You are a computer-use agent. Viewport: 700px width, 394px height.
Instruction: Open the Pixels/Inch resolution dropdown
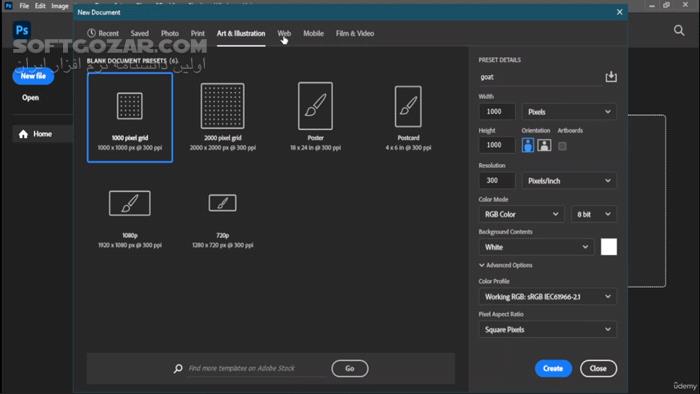[x=569, y=181]
